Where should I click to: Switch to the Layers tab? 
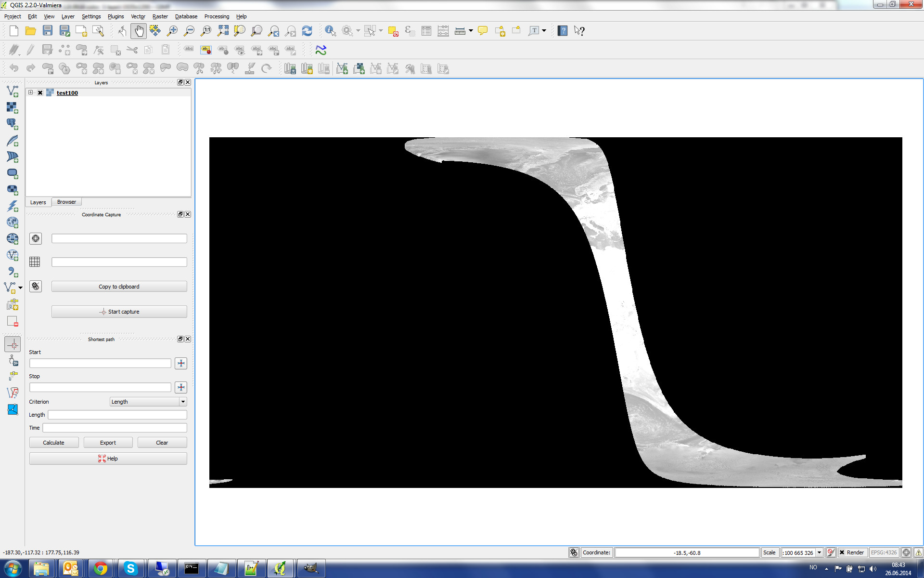coord(38,202)
